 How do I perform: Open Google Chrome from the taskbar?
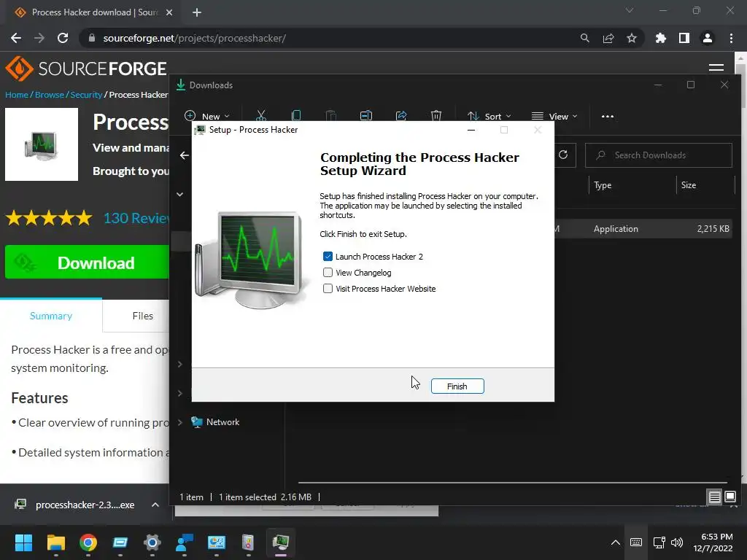click(x=88, y=542)
